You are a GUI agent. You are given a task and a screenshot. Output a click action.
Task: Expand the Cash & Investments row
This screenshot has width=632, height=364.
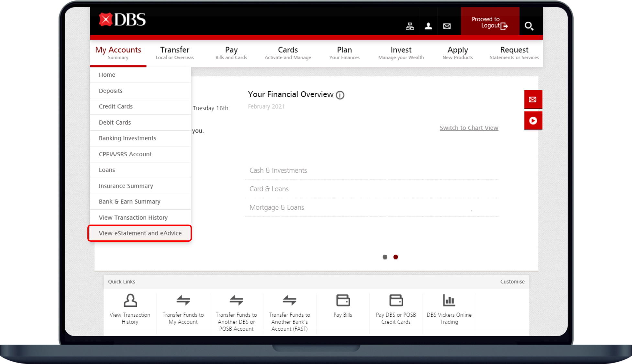(x=371, y=171)
